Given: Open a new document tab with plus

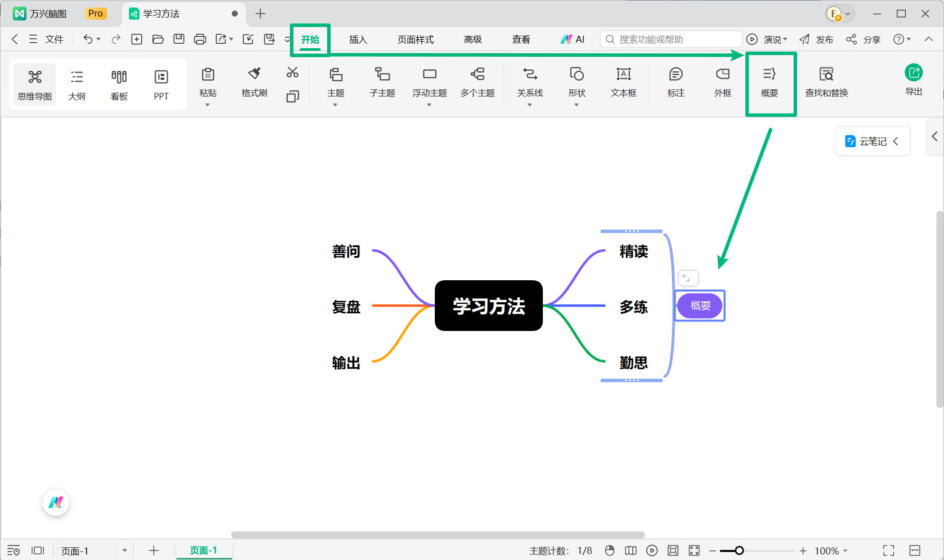Looking at the screenshot, I should [x=260, y=14].
